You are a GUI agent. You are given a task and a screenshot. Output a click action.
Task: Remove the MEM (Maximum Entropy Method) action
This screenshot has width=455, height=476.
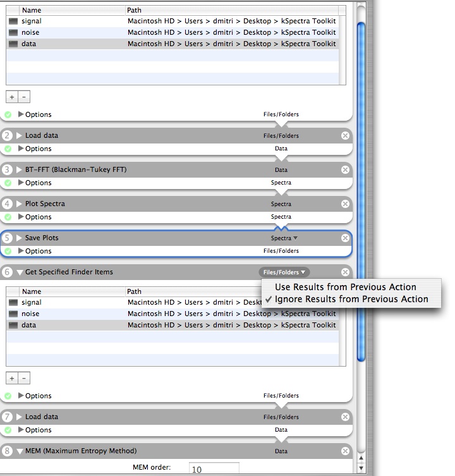click(x=345, y=451)
